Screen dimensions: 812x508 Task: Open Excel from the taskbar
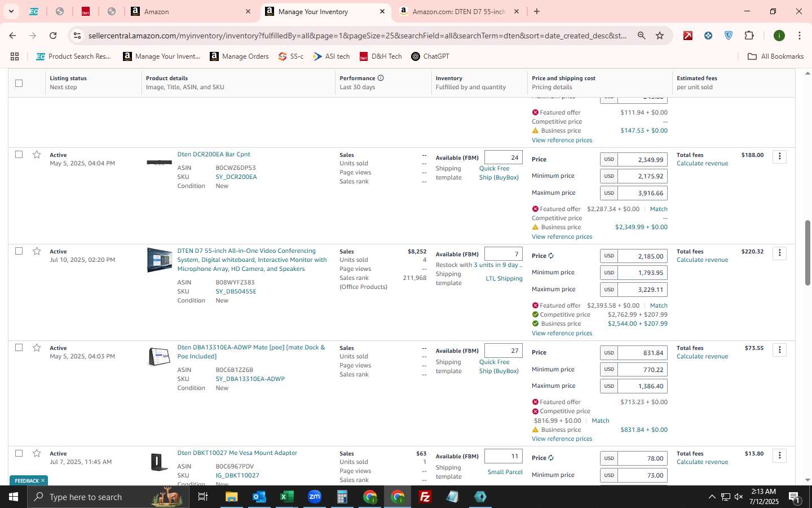pos(286,497)
